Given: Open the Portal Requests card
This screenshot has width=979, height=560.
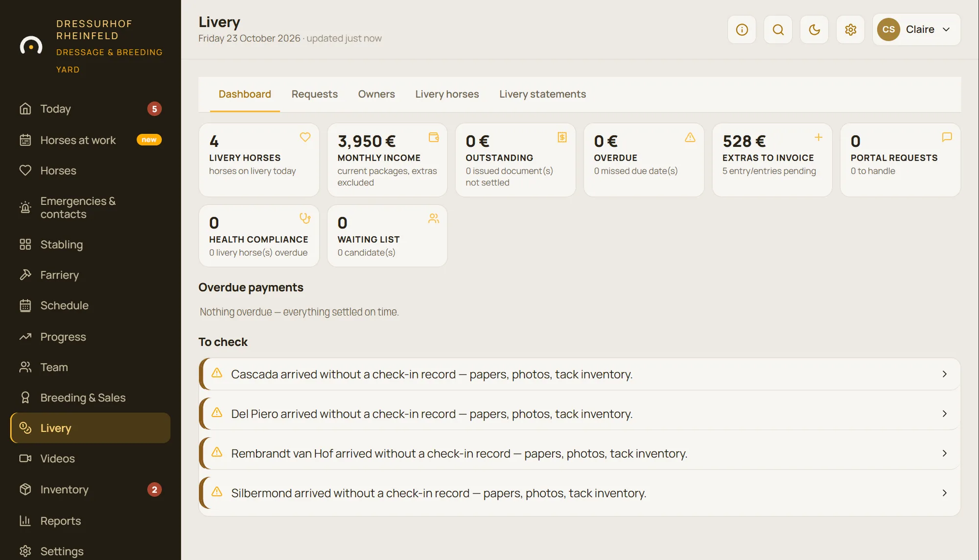Looking at the screenshot, I should (900, 160).
